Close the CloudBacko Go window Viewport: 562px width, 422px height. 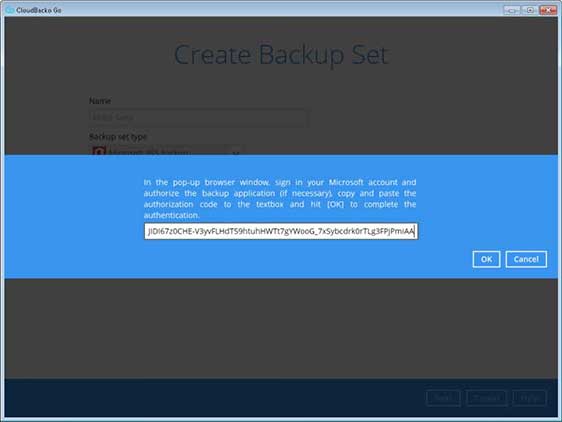pyautogui.click(x=548, y=10)
